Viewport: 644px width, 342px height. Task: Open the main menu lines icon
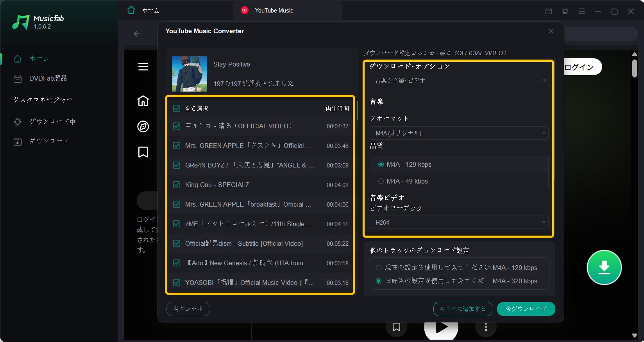pyautogui.click(x=581, y=11)
